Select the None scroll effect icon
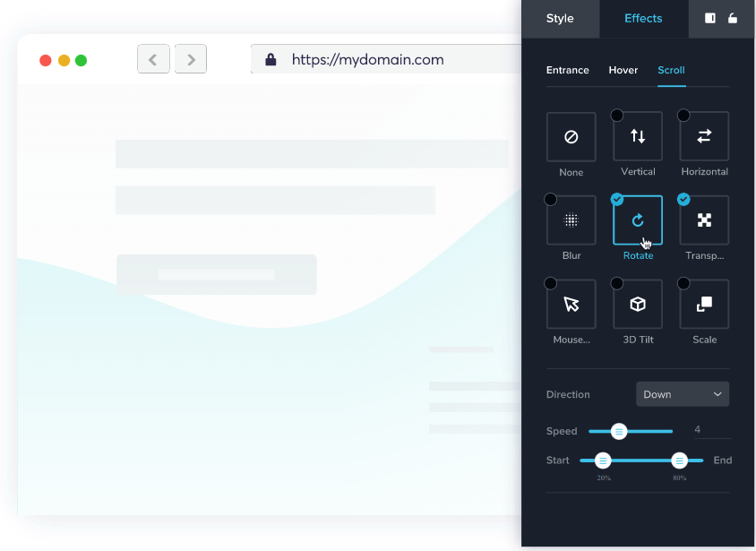Image resolution: width=756 pixels, height=551 pixels. pos(571,137)
